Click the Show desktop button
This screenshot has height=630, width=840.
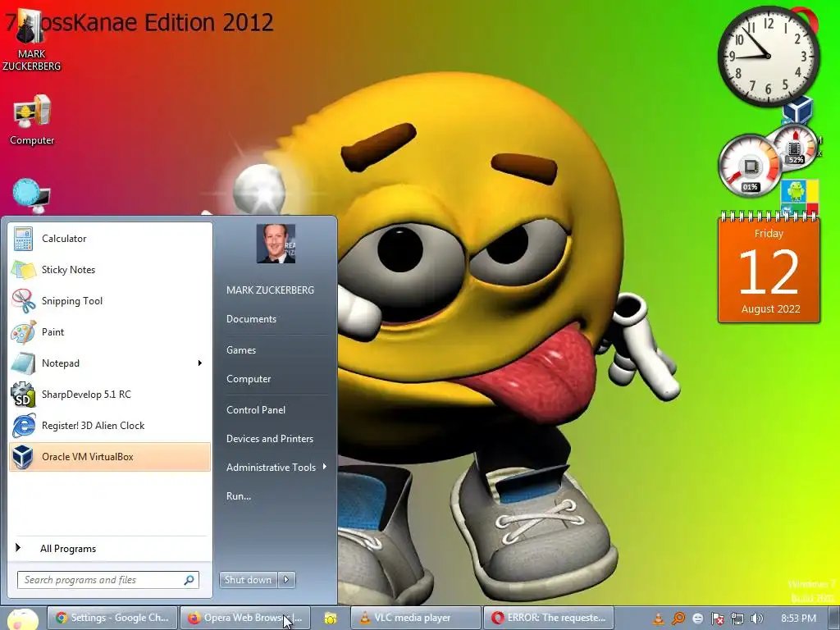click(x=834, y=619)
